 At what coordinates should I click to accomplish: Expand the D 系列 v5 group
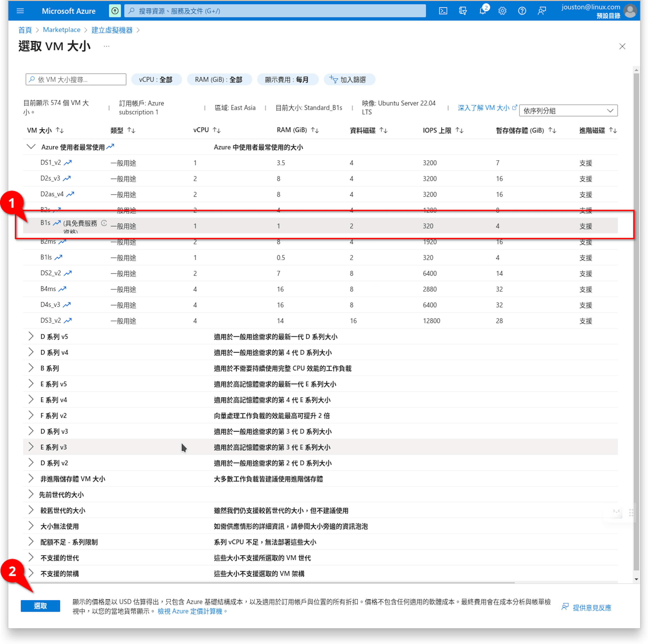click(31, 336)
